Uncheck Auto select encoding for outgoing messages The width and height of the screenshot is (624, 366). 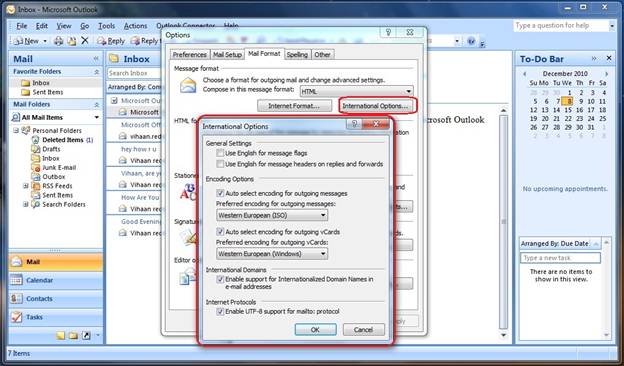coord(220,193)
